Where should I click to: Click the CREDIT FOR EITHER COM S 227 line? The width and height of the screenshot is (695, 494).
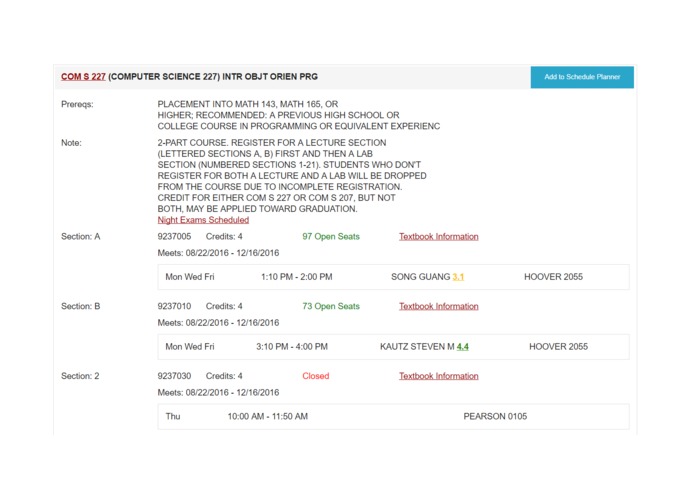tap(277, 198)
